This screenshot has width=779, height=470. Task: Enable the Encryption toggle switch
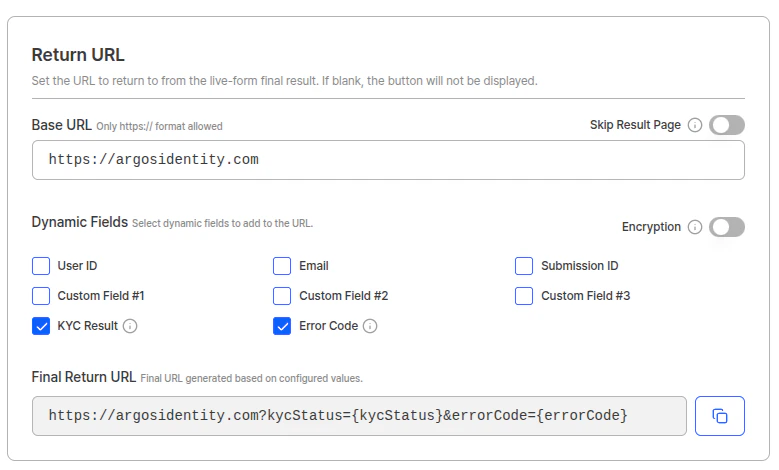pos(726,227)
